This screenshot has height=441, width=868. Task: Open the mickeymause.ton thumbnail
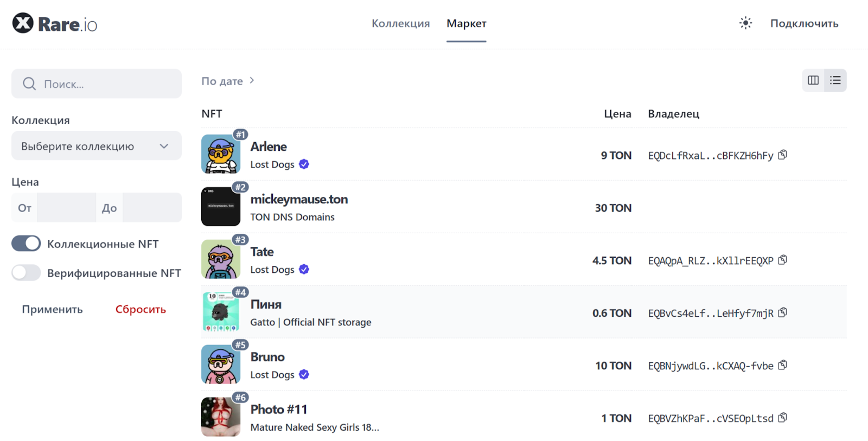pos(221,207)
